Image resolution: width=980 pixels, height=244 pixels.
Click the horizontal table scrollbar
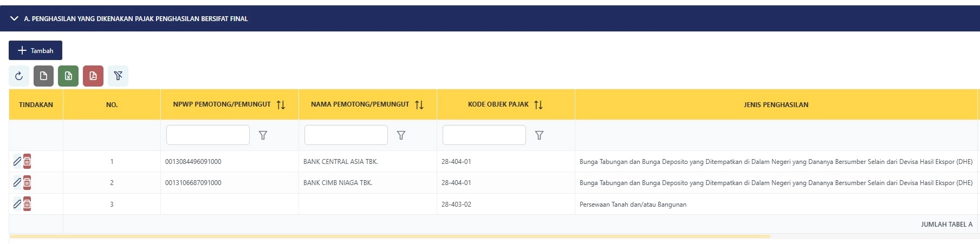tap(390, 236)
